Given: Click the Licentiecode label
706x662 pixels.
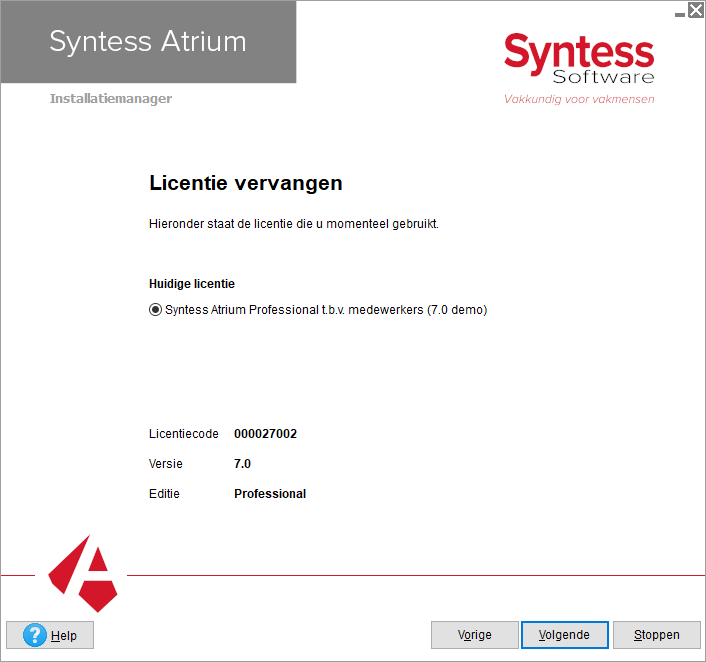Looking at the screenshot, I should pos(184,434).
